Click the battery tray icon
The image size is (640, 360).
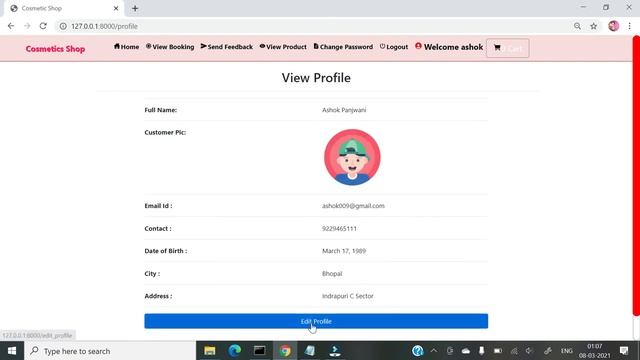click(x=498, y=351)
